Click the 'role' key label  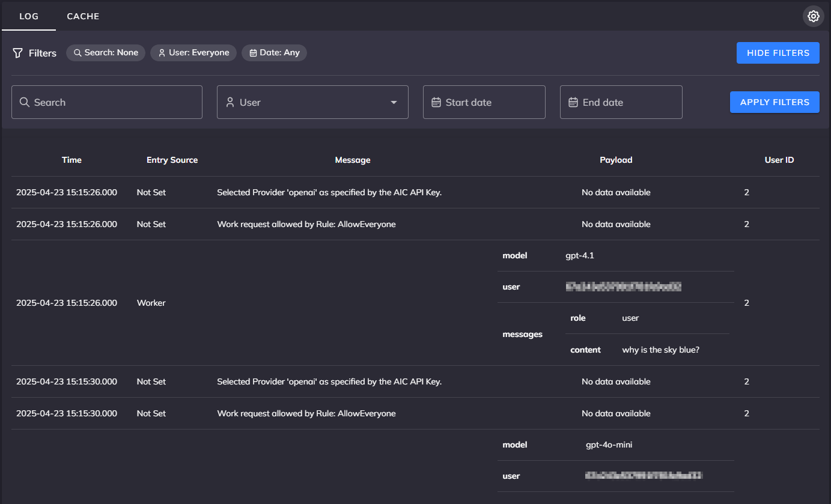578,318
